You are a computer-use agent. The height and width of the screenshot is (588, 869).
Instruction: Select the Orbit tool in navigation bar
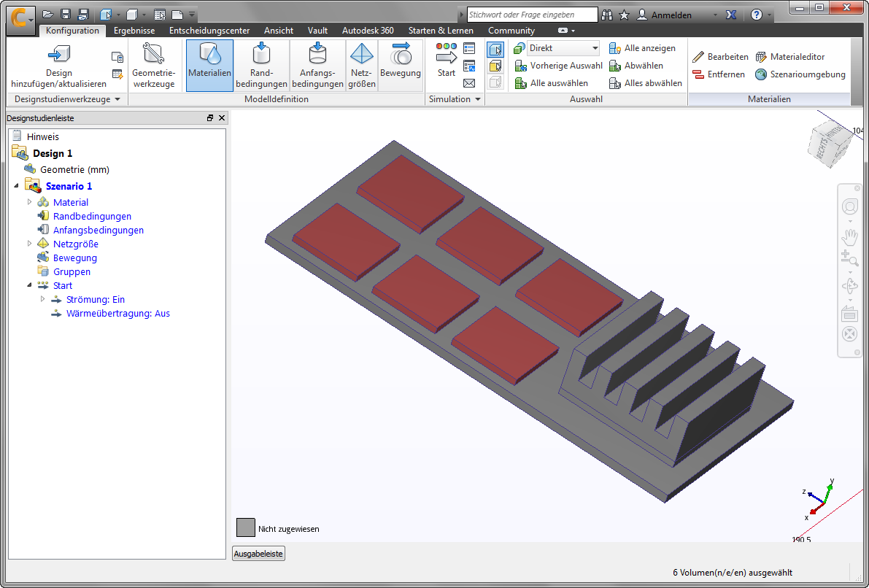849,286
